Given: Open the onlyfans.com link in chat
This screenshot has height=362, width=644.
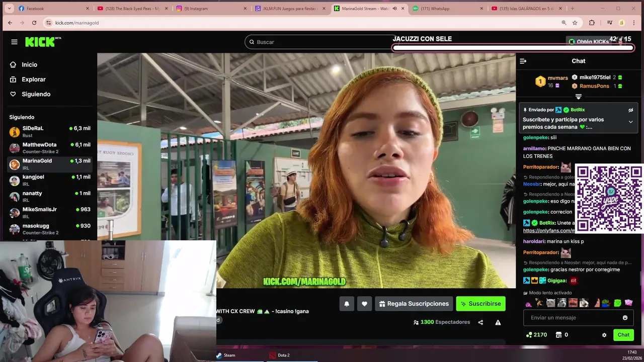Looking at the screenshot, I should point(549,231).
